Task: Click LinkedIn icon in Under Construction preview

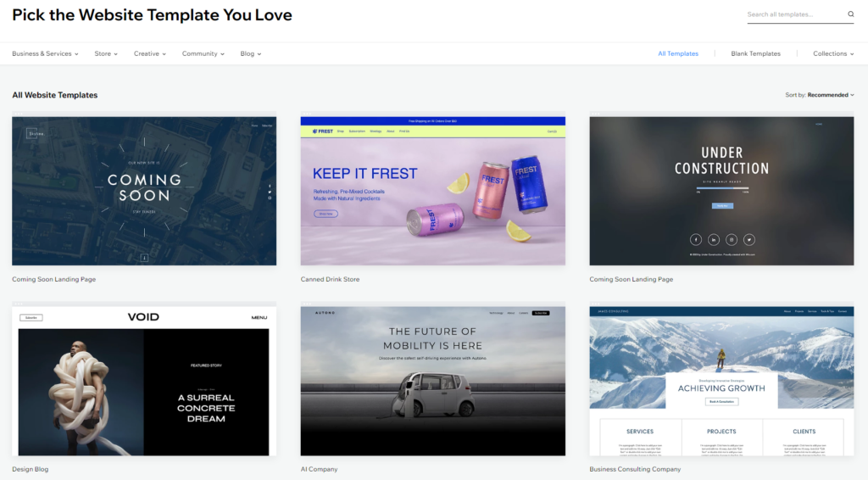Action: pos(714,240)
